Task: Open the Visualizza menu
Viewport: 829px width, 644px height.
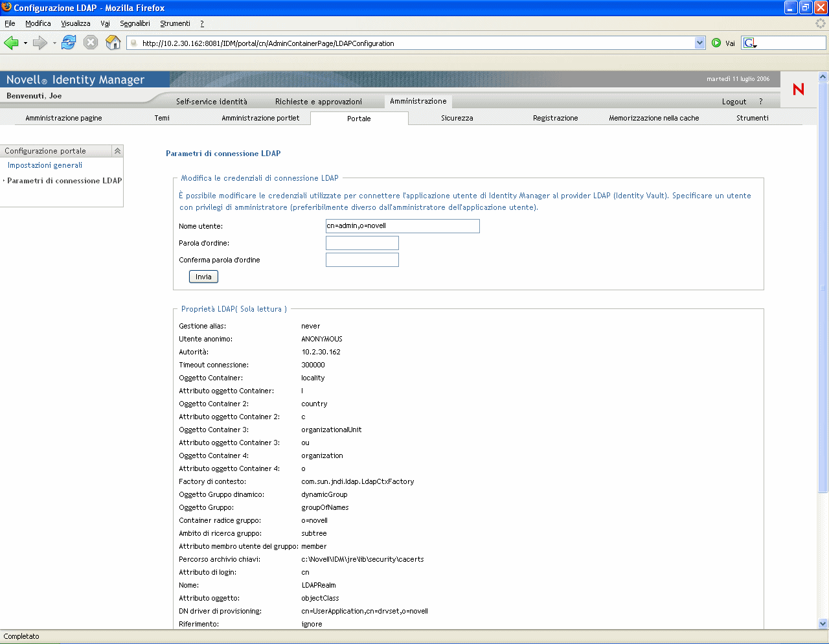Action: click(76, 23)
